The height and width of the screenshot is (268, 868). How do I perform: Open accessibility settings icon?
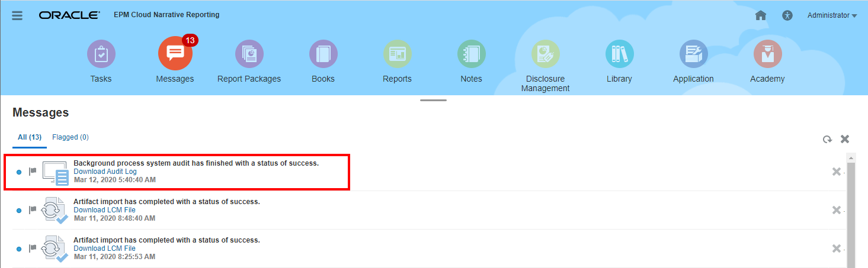tap(787, 15)
